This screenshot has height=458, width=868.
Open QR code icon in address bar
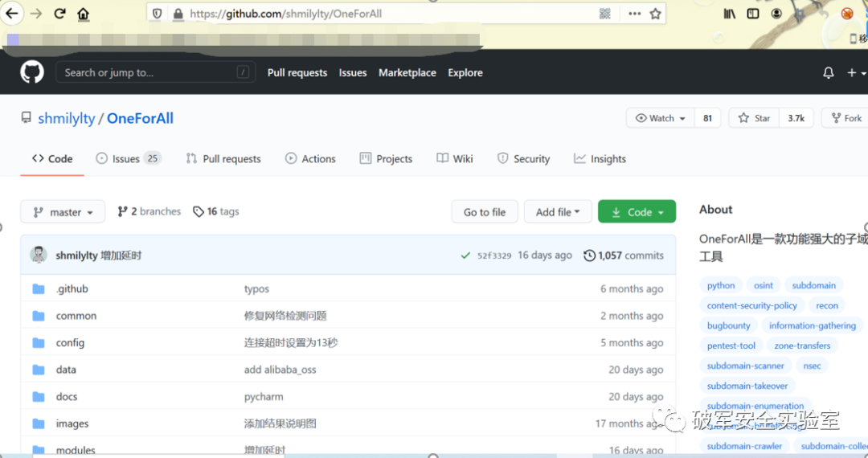coord(605,14)
